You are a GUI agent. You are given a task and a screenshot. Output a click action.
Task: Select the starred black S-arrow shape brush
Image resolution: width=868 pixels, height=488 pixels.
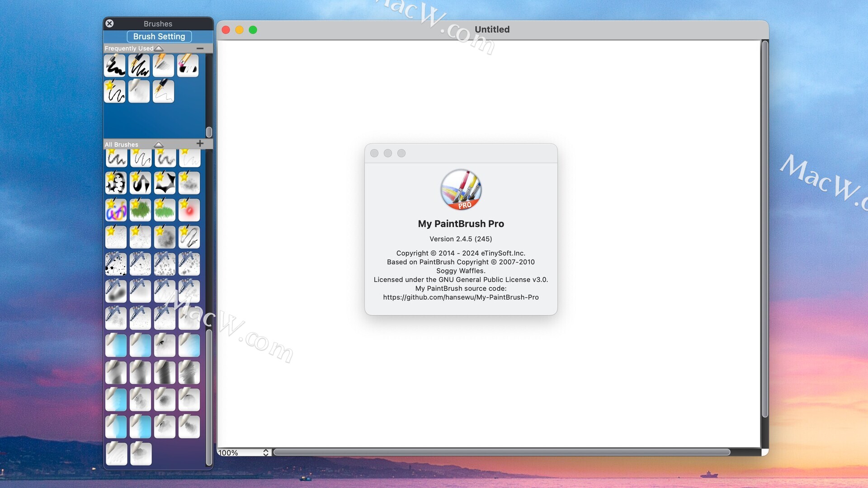[141, 183]
